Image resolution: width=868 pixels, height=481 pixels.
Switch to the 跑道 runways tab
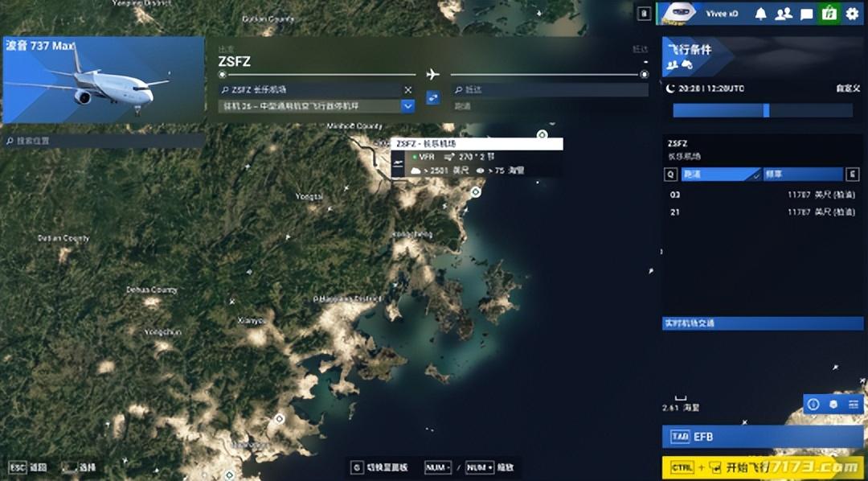click(719, 174)
